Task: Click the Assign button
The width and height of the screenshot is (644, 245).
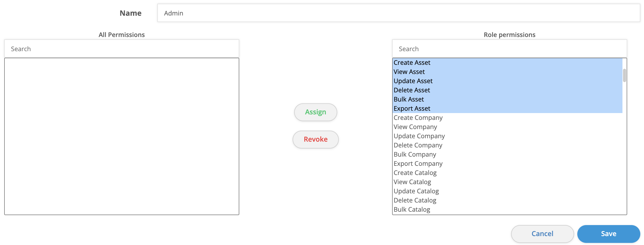Action: [315, 112]
